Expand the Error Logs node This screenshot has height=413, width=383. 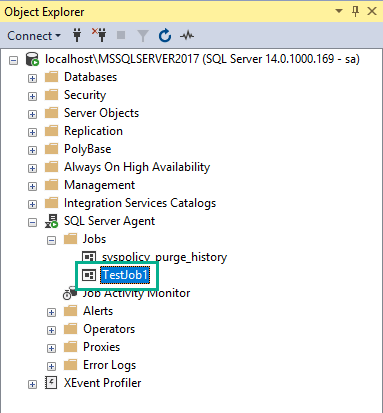51,366
